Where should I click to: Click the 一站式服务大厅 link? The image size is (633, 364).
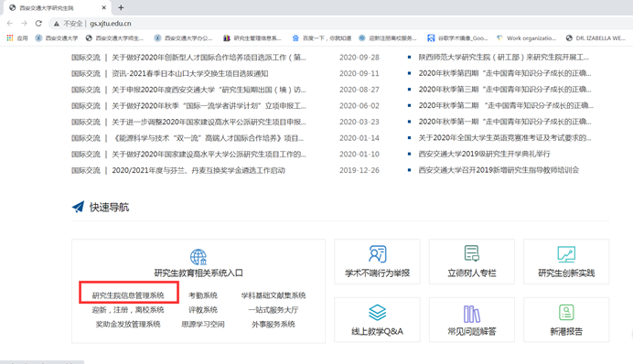coord(274,310)
